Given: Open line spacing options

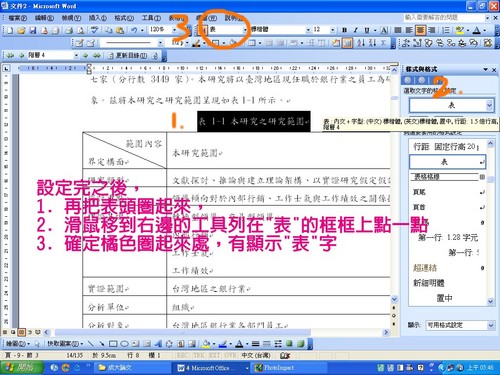Looking at the screenshot, I should point(446,30).
